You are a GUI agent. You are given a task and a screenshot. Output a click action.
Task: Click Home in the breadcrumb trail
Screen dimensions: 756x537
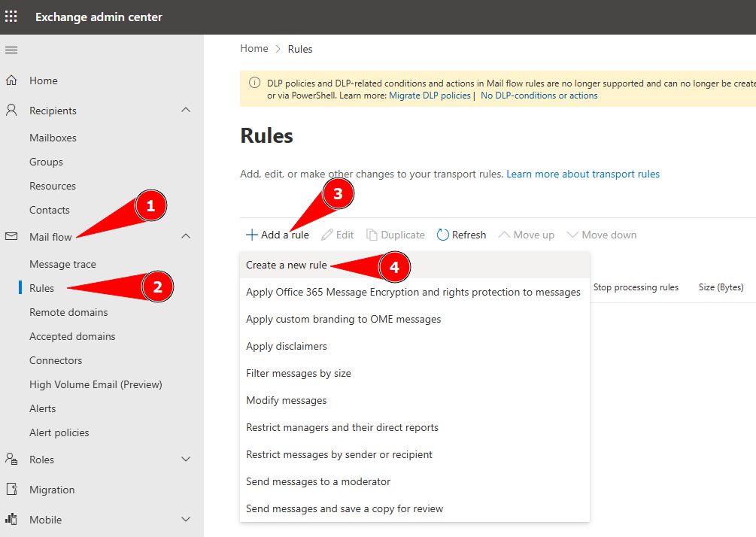tap(254, 48)
